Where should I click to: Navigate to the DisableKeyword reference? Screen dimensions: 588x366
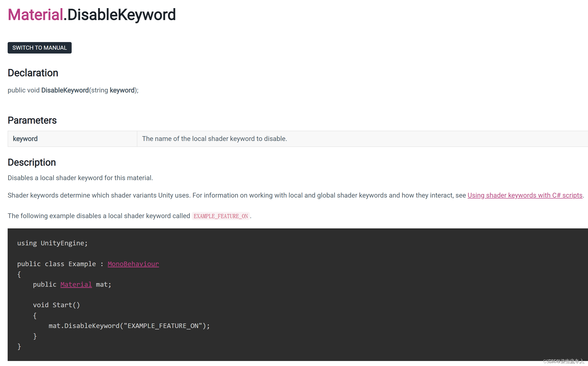(x=122, y=15)
